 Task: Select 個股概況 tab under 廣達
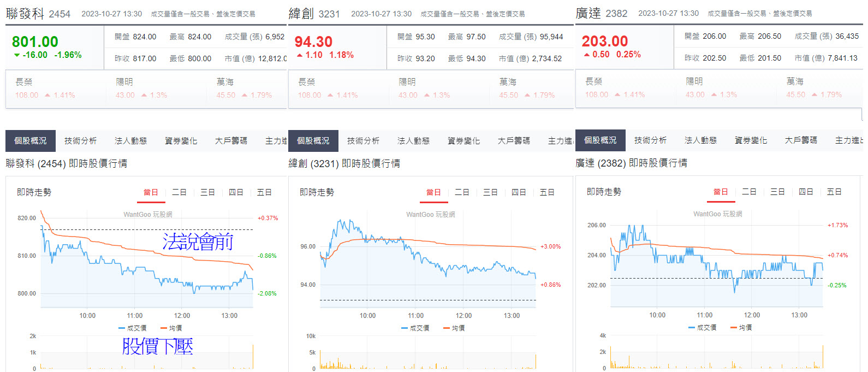coord(601,140)
